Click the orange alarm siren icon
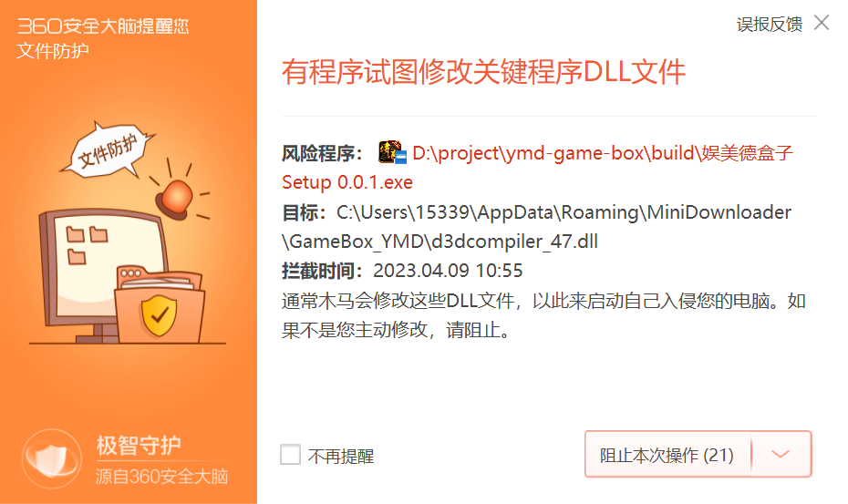Image resolution: width=848 pixels, height=504 pixels. (175, 199)
